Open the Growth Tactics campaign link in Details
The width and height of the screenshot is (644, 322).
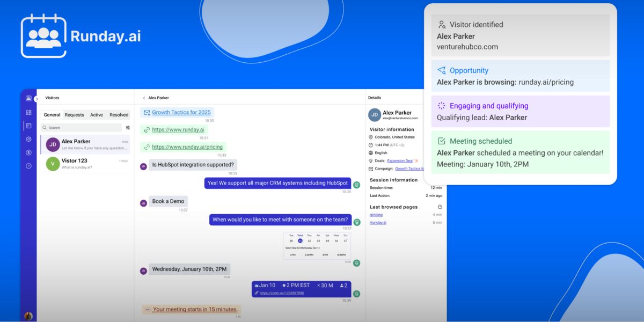tap(409, 169)
